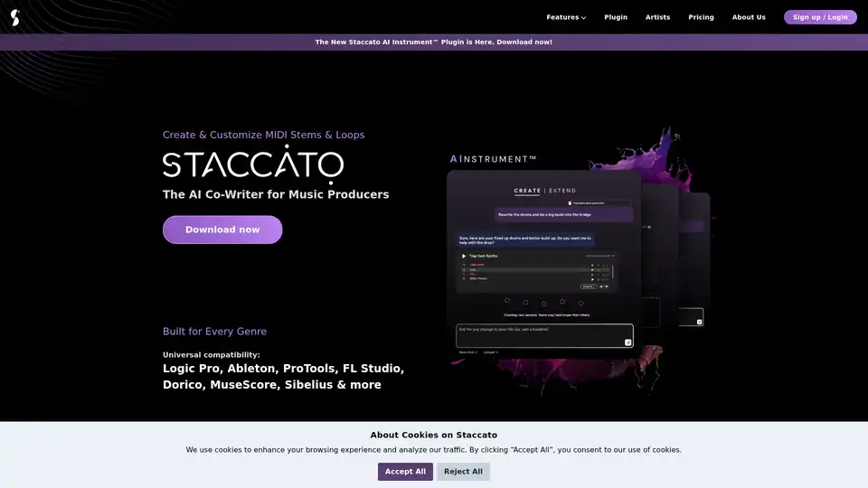Play the Trap Dark Synths track

pyautogui.click(x=465, y=257)
